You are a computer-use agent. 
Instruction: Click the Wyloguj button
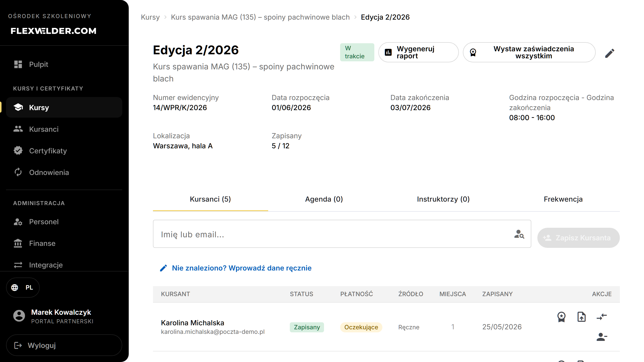pyautogui.click(x=64, y=345)
